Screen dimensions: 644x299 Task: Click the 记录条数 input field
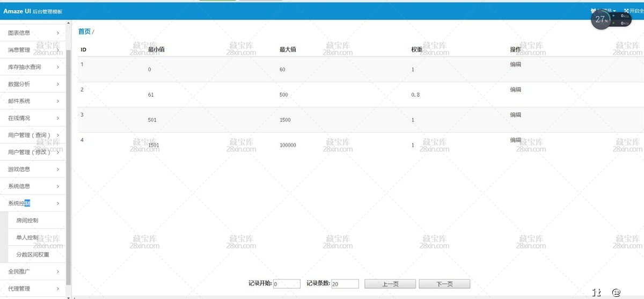click(x=345, y=284)
